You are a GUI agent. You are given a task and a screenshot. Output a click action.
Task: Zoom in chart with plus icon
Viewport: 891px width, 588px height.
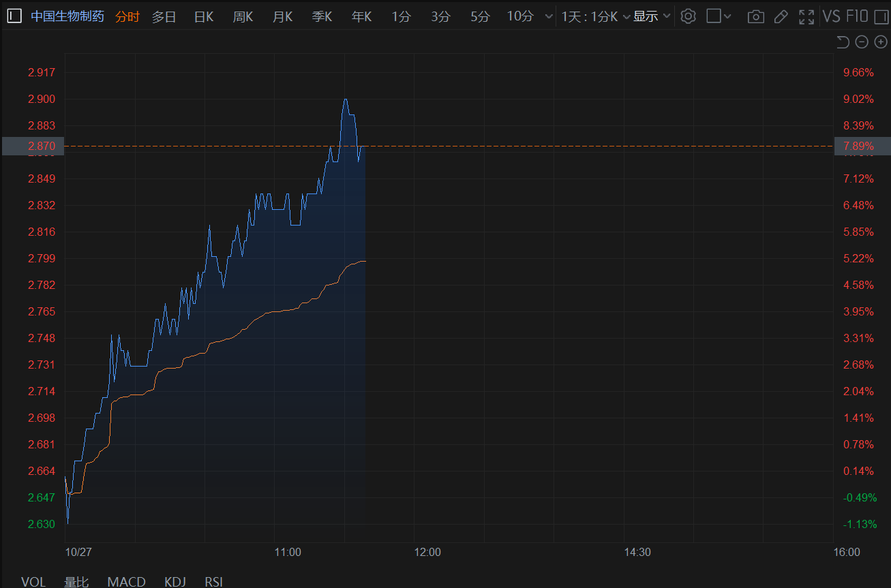coord(881,42)
